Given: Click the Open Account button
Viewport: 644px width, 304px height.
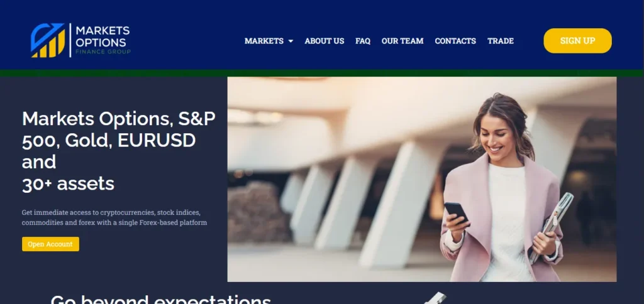Looking at the screenshot, I should pyautogui.click(x=50, y=244).
